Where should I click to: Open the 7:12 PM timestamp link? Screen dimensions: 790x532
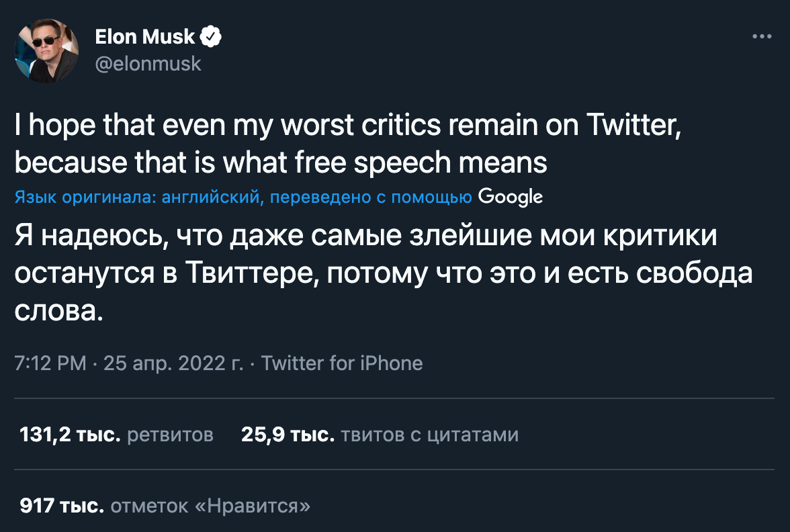pos(50,363)
